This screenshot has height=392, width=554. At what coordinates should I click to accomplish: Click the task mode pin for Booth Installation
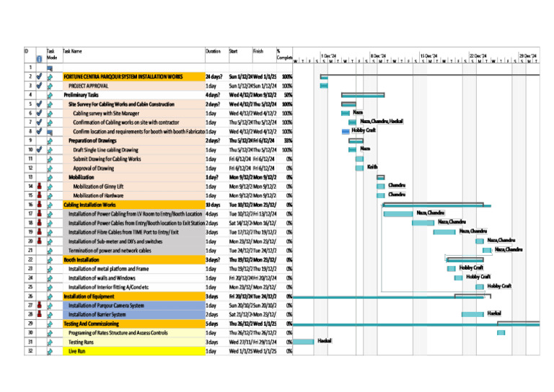(50, 260)
